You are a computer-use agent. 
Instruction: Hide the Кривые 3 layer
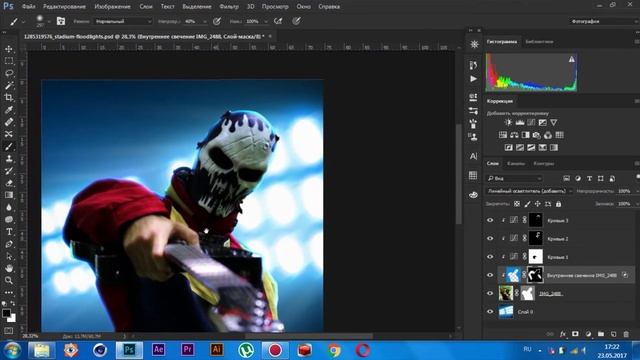(x=490, y=220)
